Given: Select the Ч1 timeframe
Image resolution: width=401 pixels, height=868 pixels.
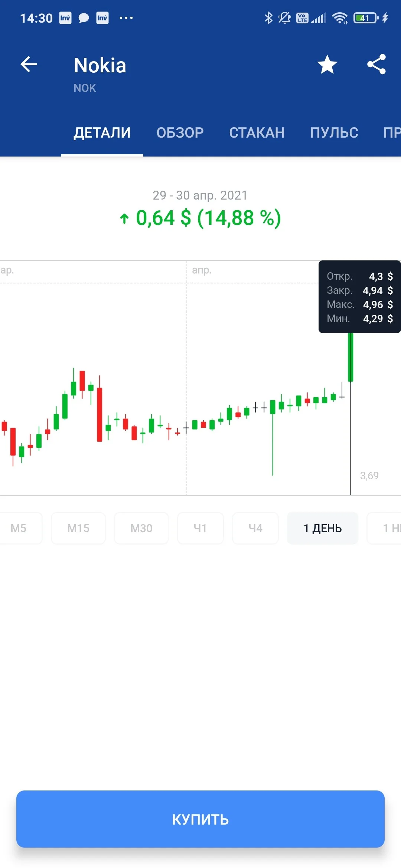Looking at the screenshot, I should tap(200, 528).
